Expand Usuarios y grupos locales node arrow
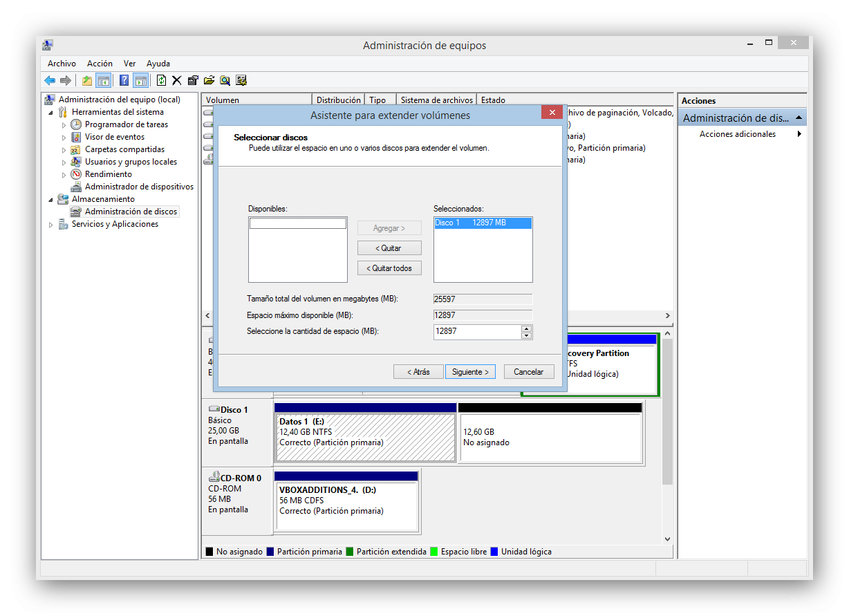The height and width of the screenshot is (616, 849). point(64,162)
